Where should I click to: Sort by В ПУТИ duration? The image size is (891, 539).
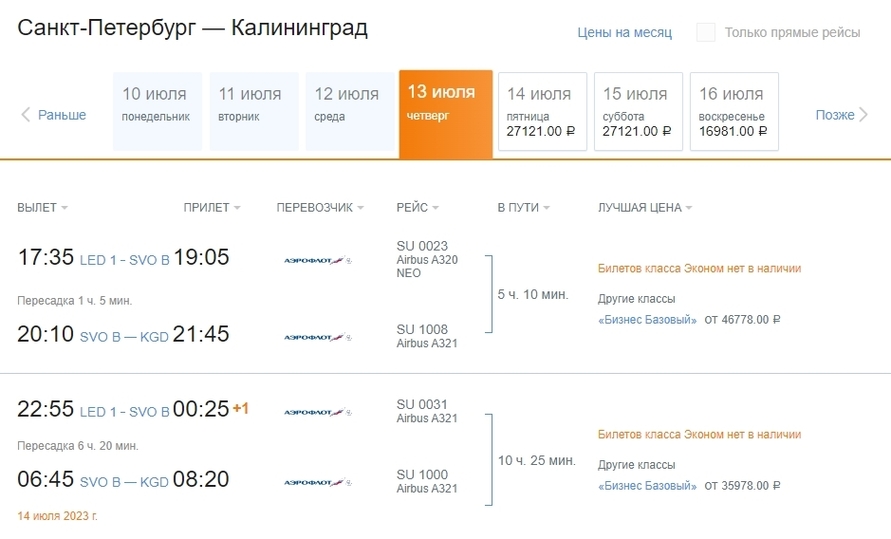[524, 207]
